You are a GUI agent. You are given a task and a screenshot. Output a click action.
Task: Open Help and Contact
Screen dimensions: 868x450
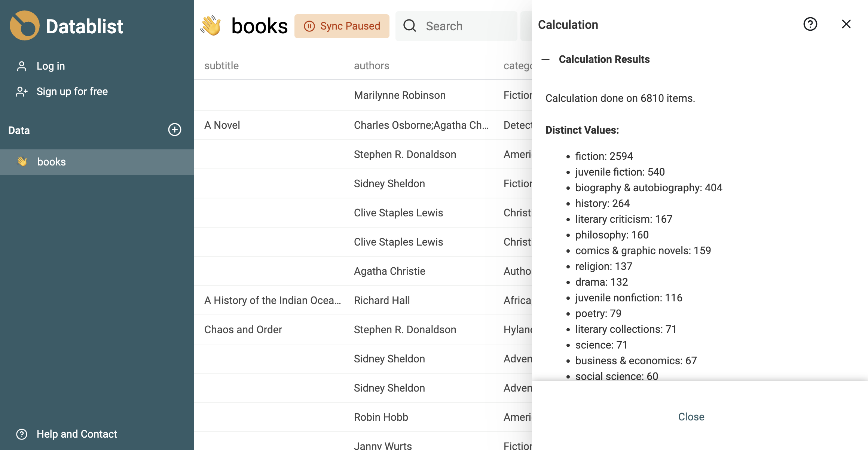coord(77,434)
